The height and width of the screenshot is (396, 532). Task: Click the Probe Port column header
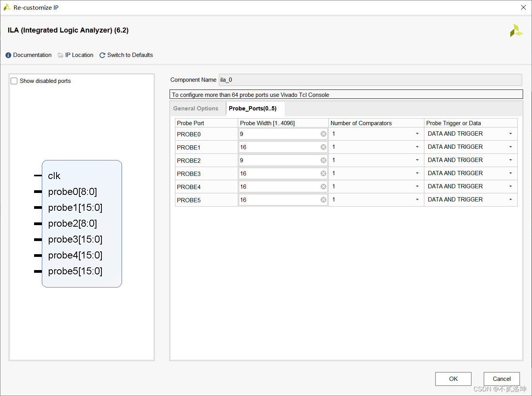tap(207, 123)
